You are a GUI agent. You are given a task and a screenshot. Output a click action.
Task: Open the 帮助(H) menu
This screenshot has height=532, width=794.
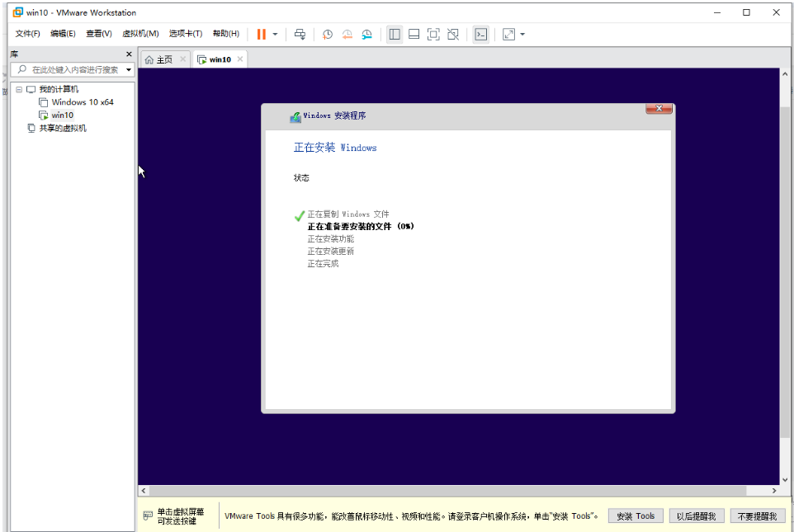[226, 34]
